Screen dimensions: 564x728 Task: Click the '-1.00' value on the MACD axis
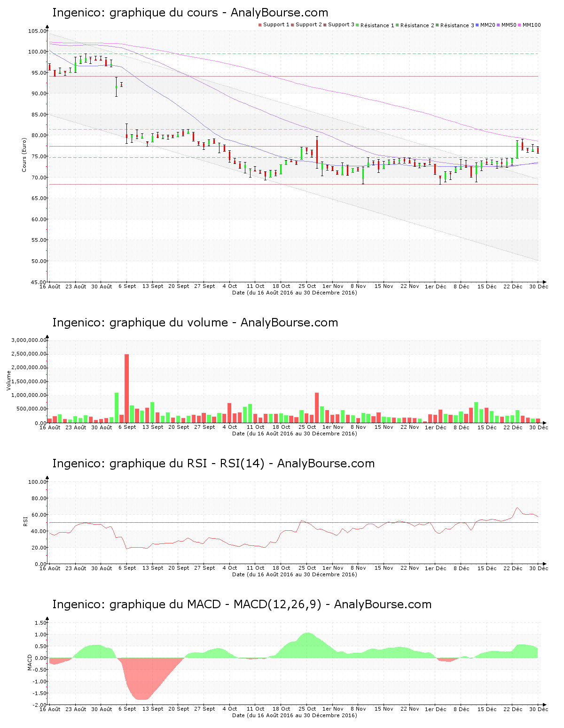point(39,682)
